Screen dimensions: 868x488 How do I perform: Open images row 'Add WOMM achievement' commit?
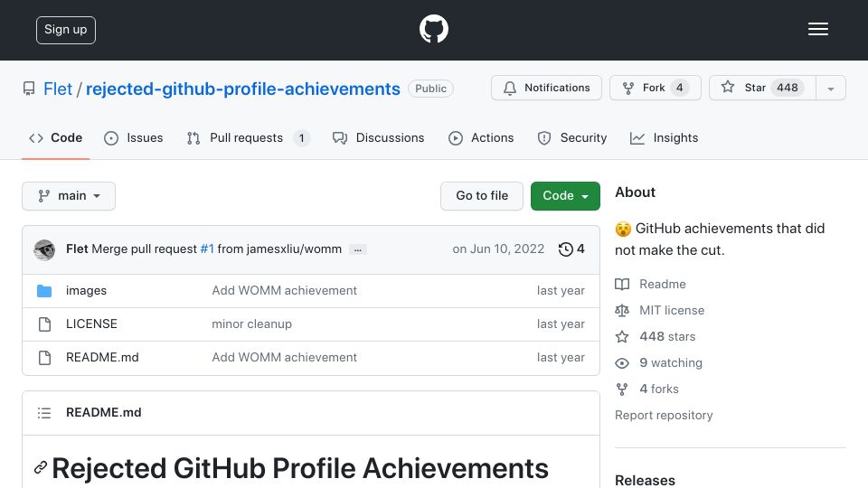coord(285,290)
